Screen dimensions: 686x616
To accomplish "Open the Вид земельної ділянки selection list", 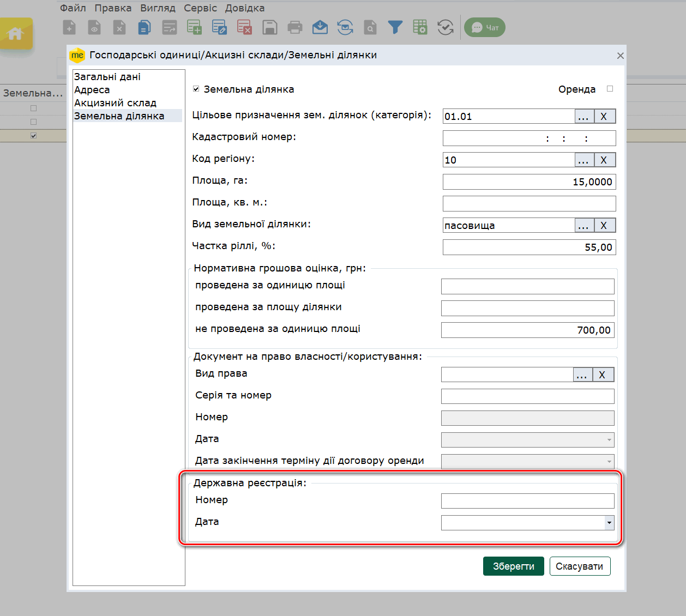I will [583, 226].
